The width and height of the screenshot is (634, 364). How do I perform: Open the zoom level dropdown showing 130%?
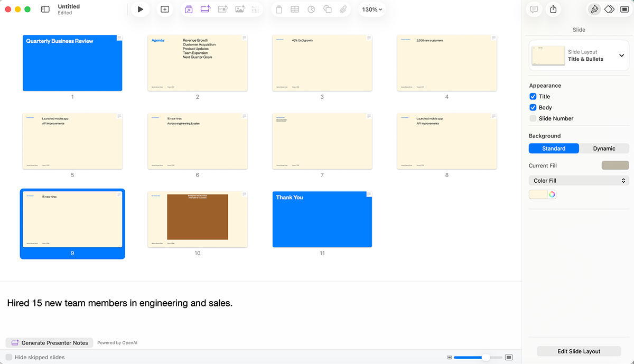point(371,9)
